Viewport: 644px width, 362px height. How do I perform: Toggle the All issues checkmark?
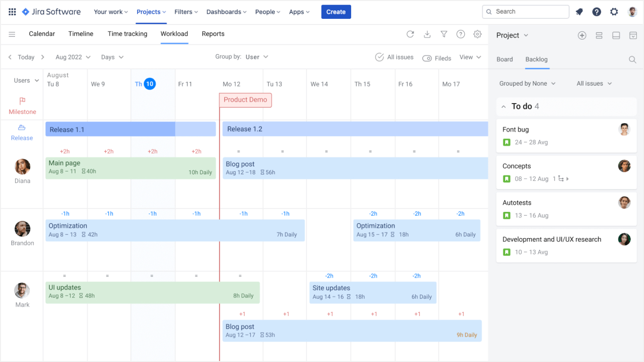[379, 57]
